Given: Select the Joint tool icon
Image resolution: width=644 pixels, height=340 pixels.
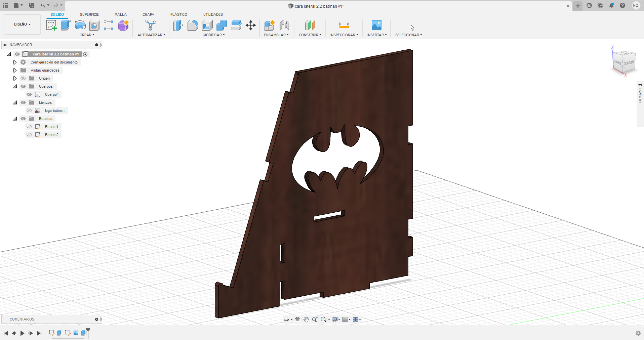Looking at the screenshot, I should click(x=284, y=25).
